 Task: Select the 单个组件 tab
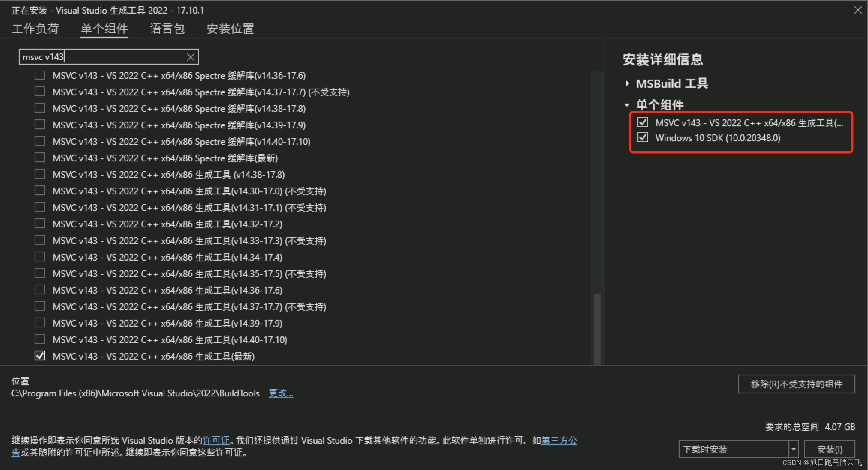pos(104,29)
